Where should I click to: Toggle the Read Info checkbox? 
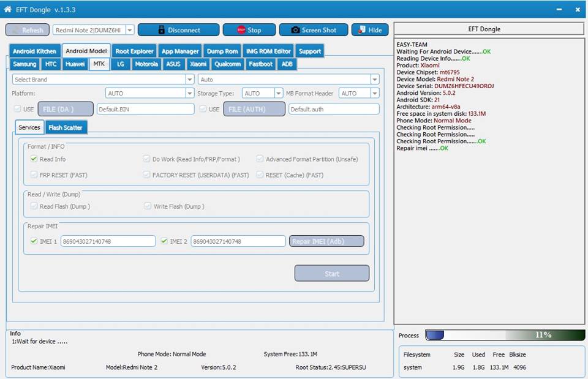tap(34, 159)
